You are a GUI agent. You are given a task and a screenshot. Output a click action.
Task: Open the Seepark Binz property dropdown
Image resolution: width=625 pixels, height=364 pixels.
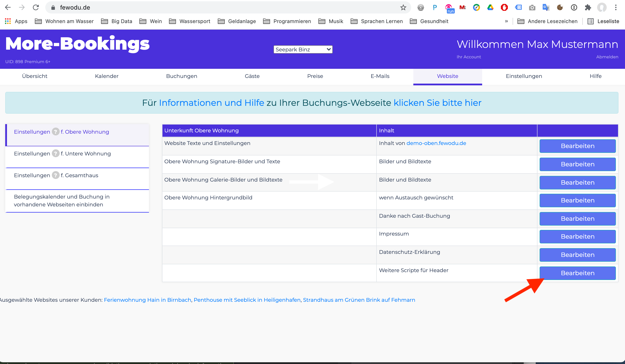pos(303,50)
